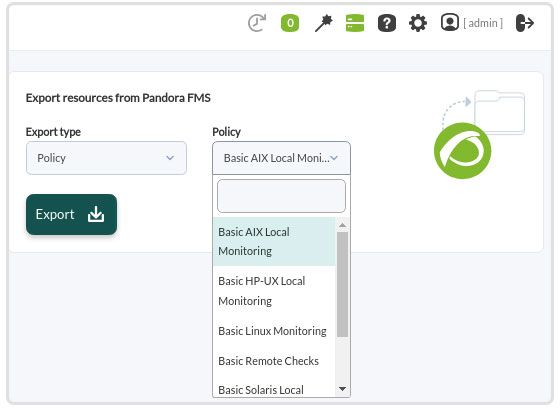This screenshot has height=410, width=560.
Task: Click the policy list scroll-down arrow
Action: (342, 389)
